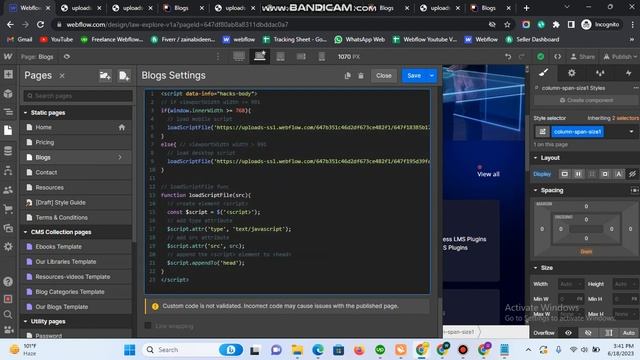The image size is (640, 360).
Task: Create a new page
Action: [x=124, y=76]
